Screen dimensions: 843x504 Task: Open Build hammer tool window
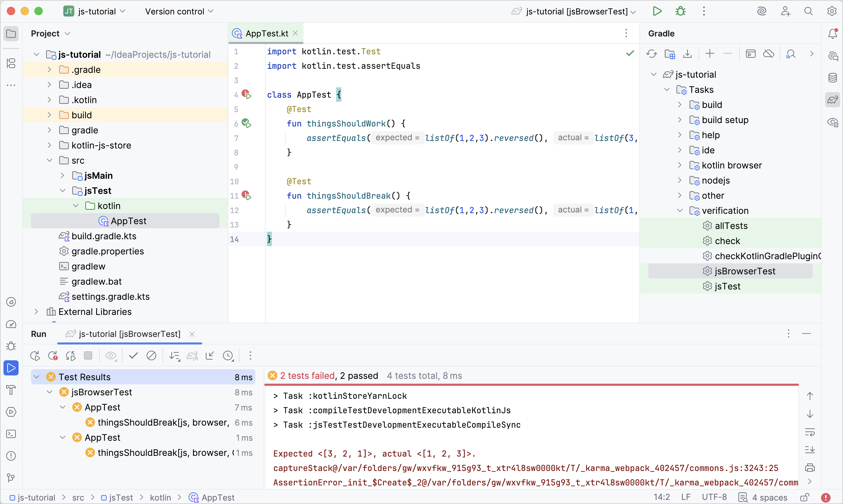(11, 390)
